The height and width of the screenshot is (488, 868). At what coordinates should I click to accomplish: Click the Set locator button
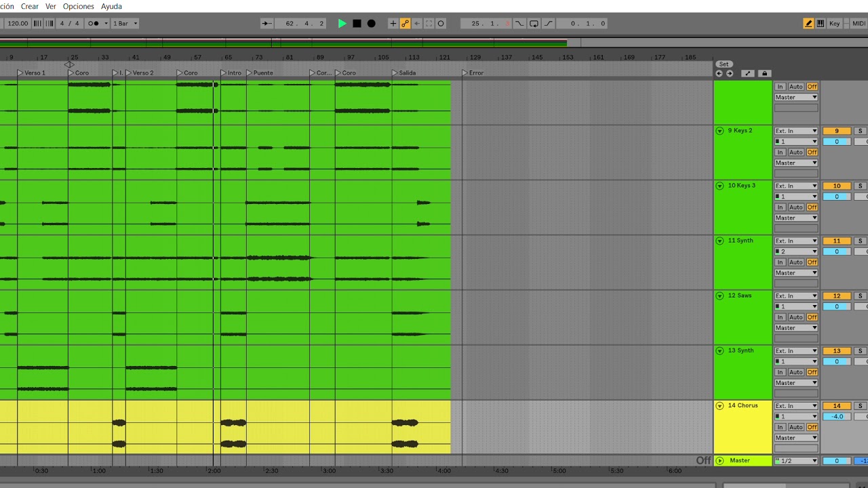point(724,64)
